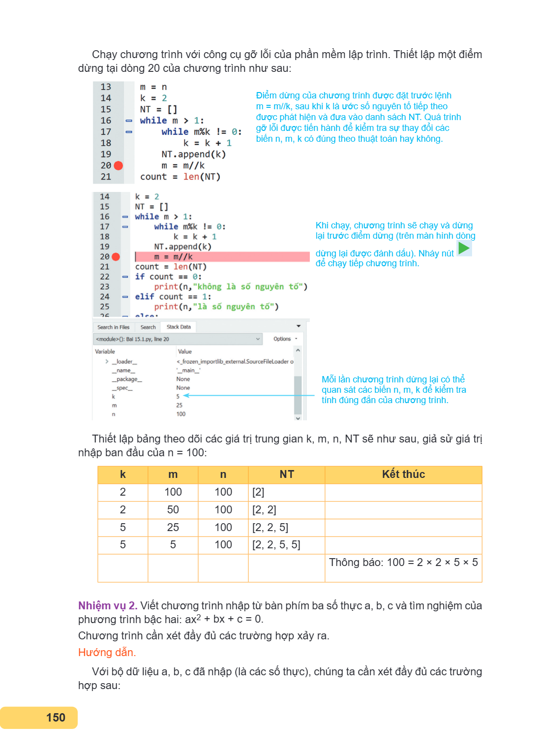
Task: Collapse fold marker at line 22 'if count == 0:'
Action: [125, 277]
